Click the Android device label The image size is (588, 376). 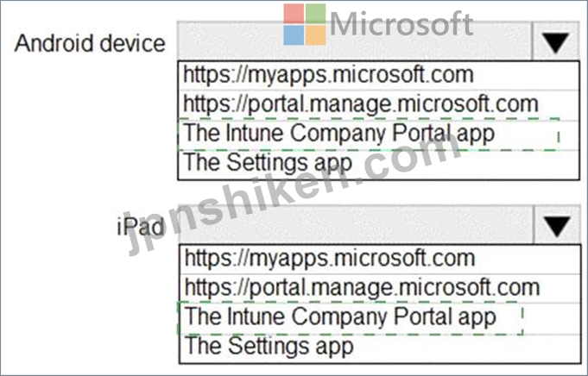[90, 43]
